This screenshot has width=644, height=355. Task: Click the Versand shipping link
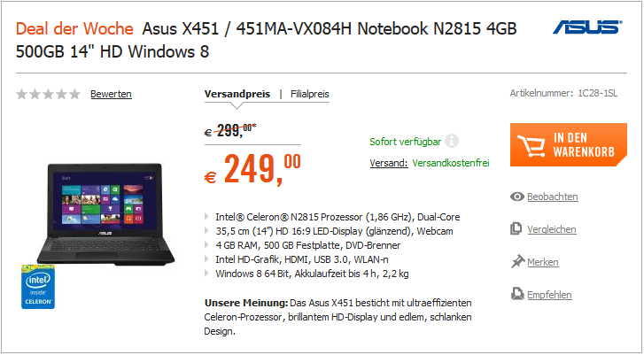point(389,163)
